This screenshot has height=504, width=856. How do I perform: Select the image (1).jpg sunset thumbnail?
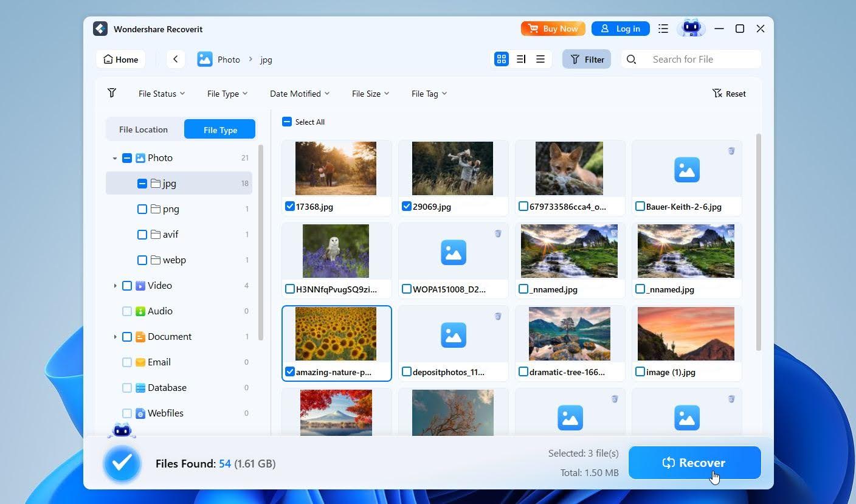tap(686, 334)
